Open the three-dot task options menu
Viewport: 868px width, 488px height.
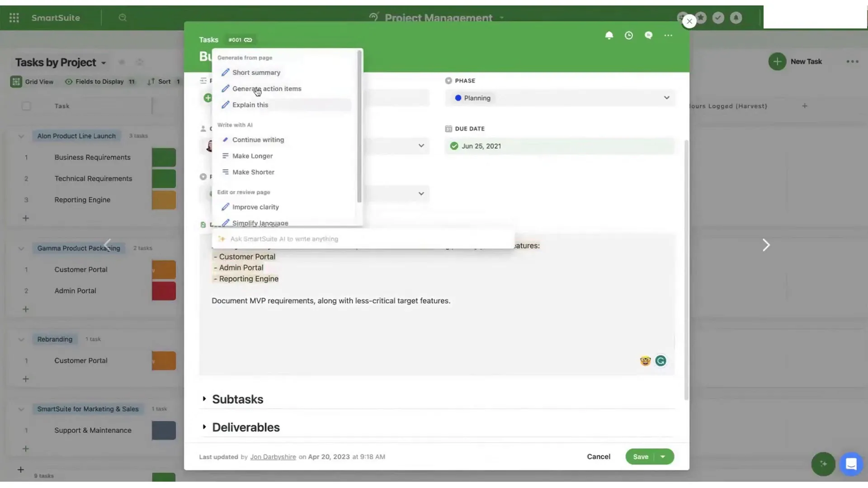pyautogui.click(x=668, y=35)
